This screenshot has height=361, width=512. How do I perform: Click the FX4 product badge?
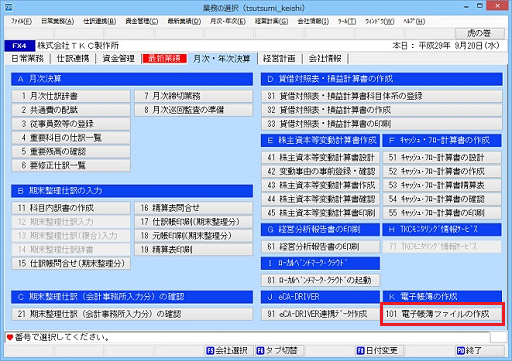tap(20, 46)
